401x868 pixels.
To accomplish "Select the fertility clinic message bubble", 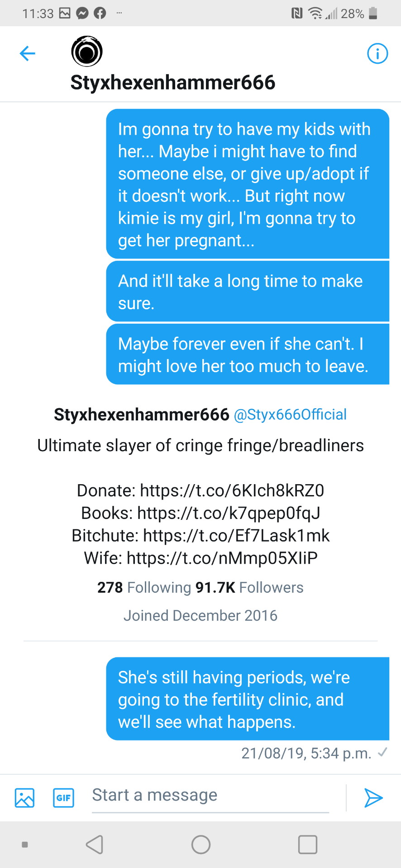I will (x=247, y=699).
